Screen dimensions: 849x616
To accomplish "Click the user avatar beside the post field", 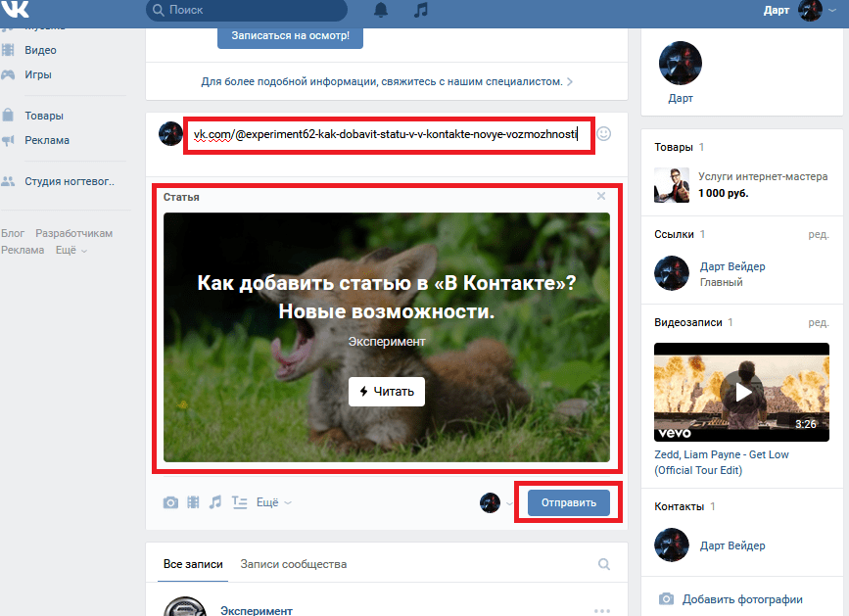I will [170, 134].
